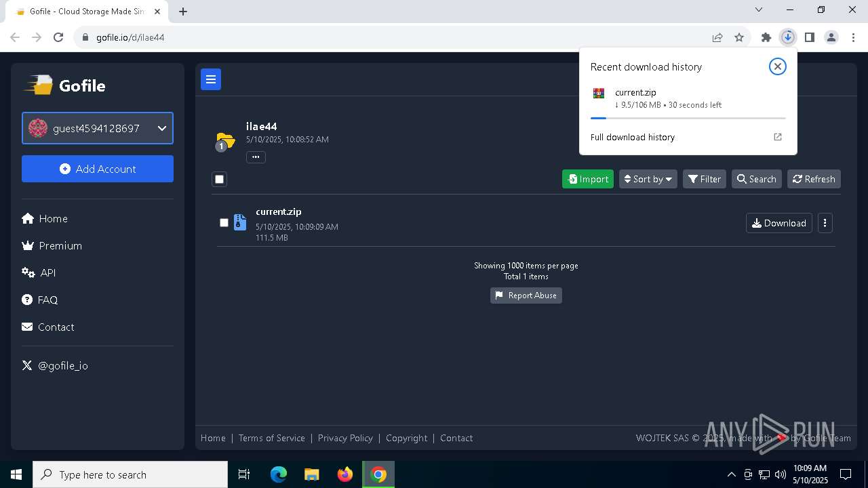The height and width of the screenshot is (488, 868).
Task: Toggle Chrome side panel icon
Action: [810, 37]
